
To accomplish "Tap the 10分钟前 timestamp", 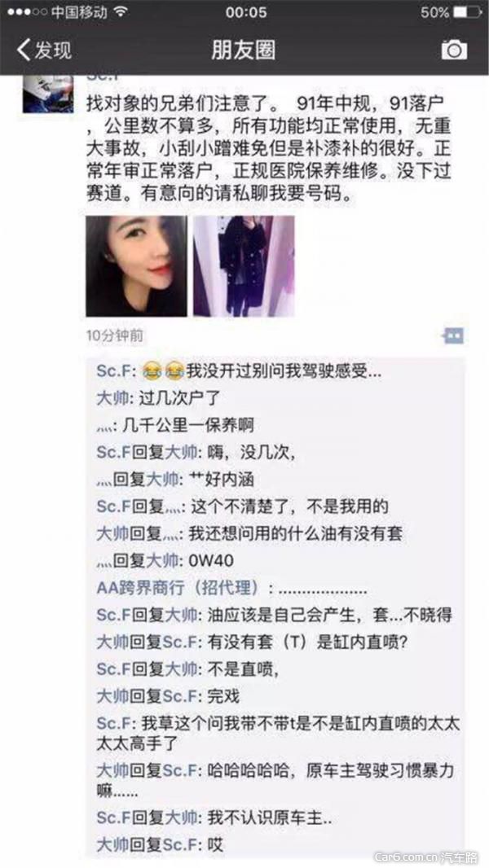I will pos(115,335).
